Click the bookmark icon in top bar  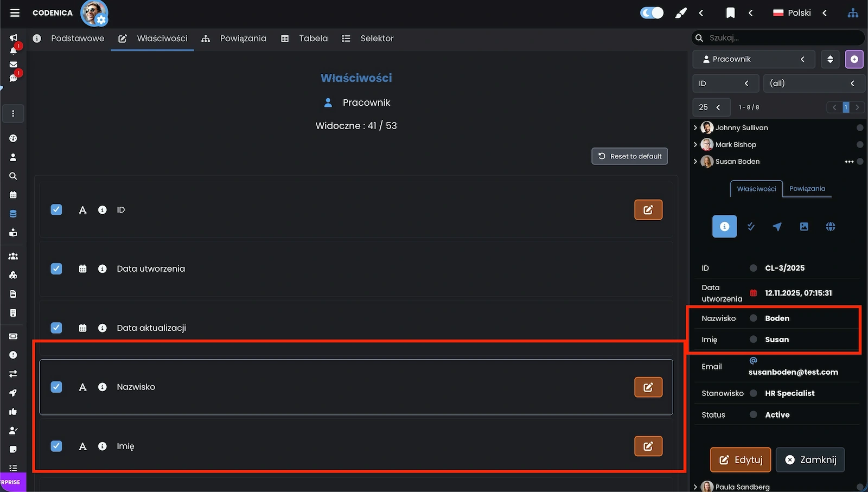pyautogui.click(x=730, y=13)
